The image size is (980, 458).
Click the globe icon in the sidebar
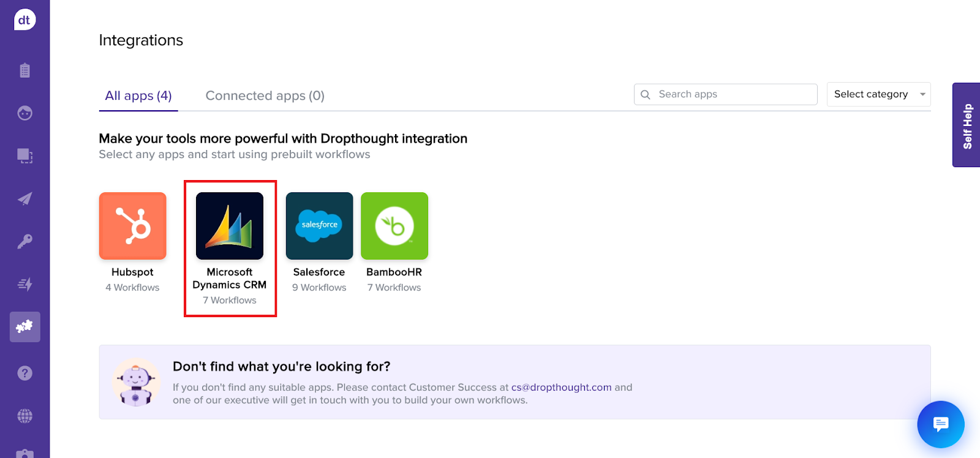tap(24, 416)
